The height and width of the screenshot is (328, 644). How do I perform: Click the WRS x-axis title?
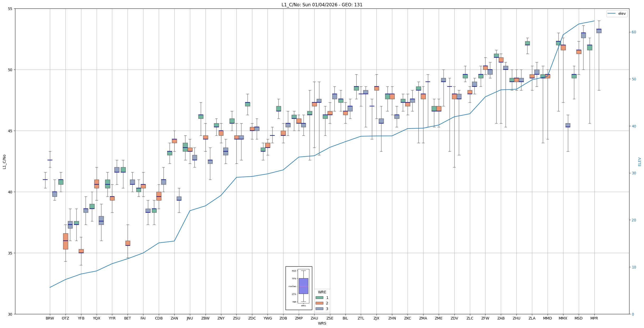click(x=322, y=323)
